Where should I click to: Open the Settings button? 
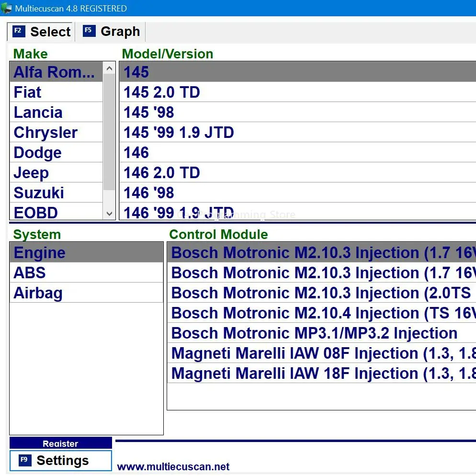(61, 461)
